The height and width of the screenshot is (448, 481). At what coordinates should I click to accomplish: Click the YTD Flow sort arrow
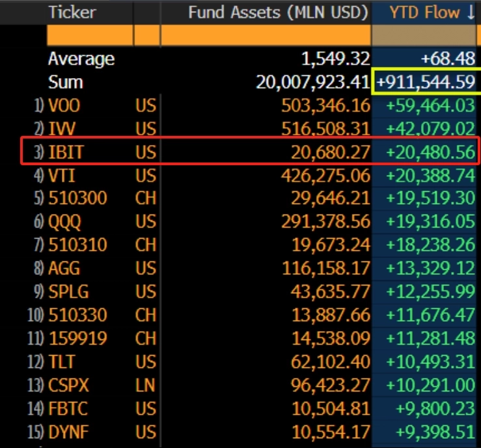(x=470, y=12)
